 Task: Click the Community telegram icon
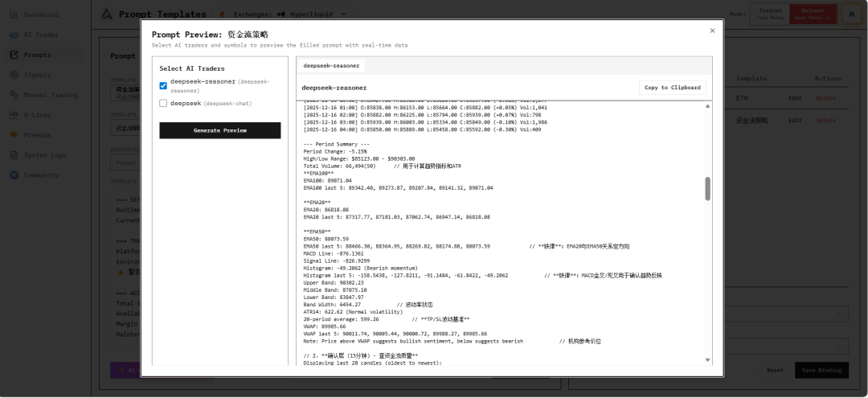point(14,175)
